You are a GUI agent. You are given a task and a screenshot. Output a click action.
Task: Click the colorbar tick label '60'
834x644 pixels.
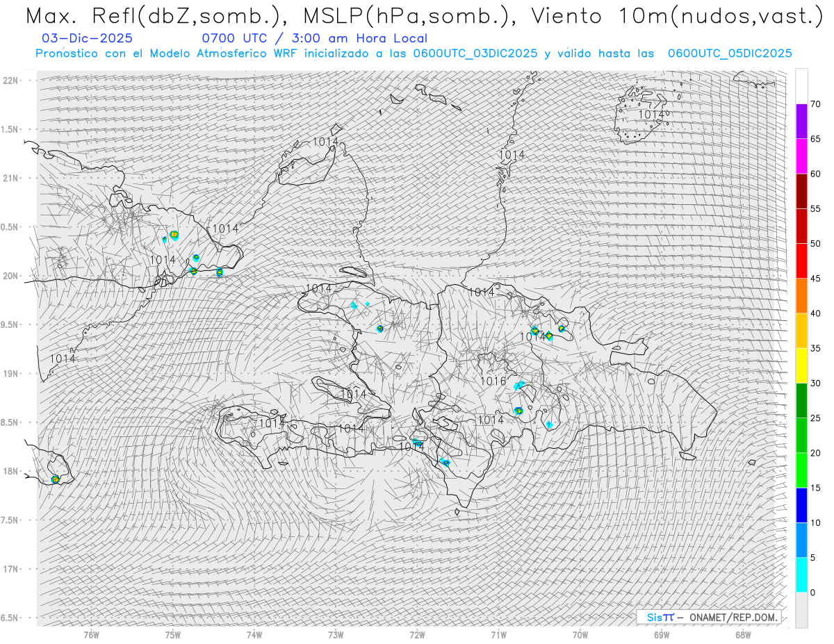pos(816,174)
